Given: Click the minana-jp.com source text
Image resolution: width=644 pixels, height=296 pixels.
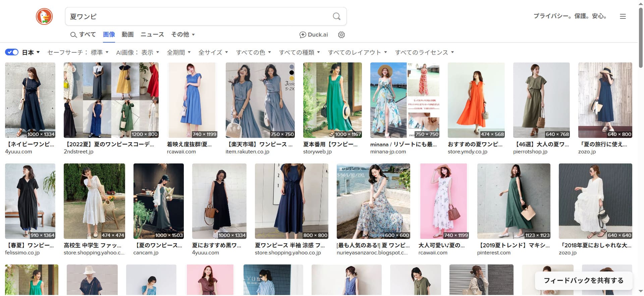Looking at the screenshot, I should [x=388, y=152].
